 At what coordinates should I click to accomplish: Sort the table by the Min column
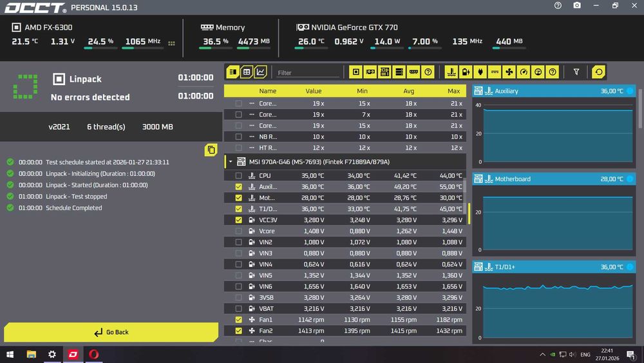point(362,91)
